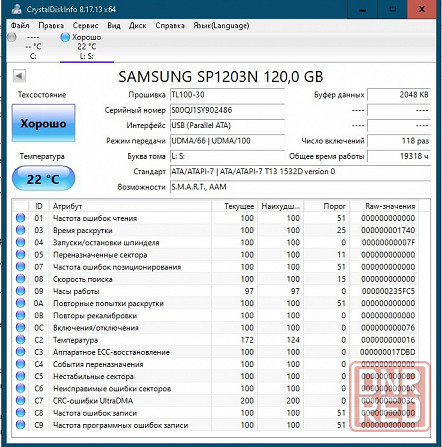Click status icon for Часы работы row

click(21, 291)
